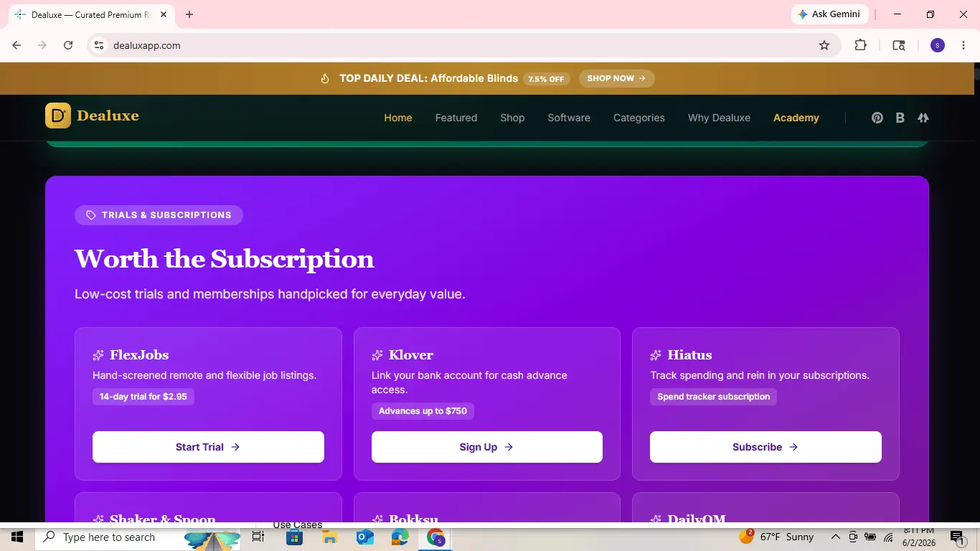The width and height of the screenshot is (980, 551).
Task: Click the taskbar clock date 6/2/2026
Action: pyautogui.click(x=919, y=543)
